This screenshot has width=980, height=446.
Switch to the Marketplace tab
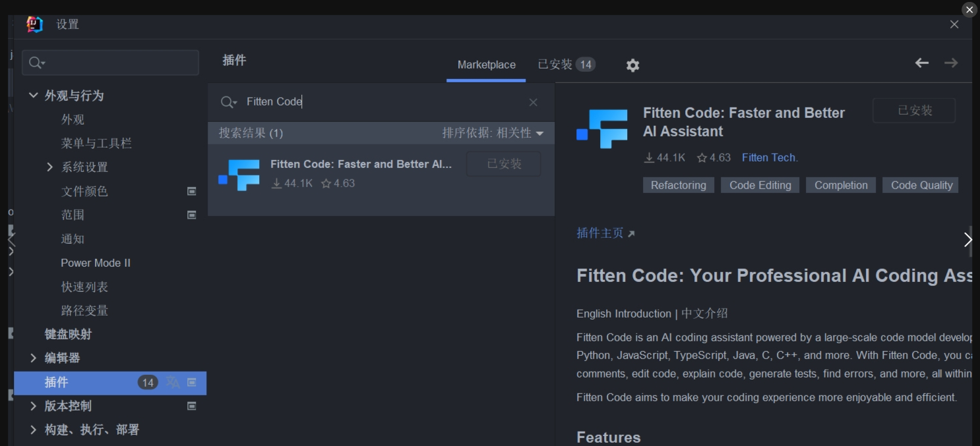[486, 65]
